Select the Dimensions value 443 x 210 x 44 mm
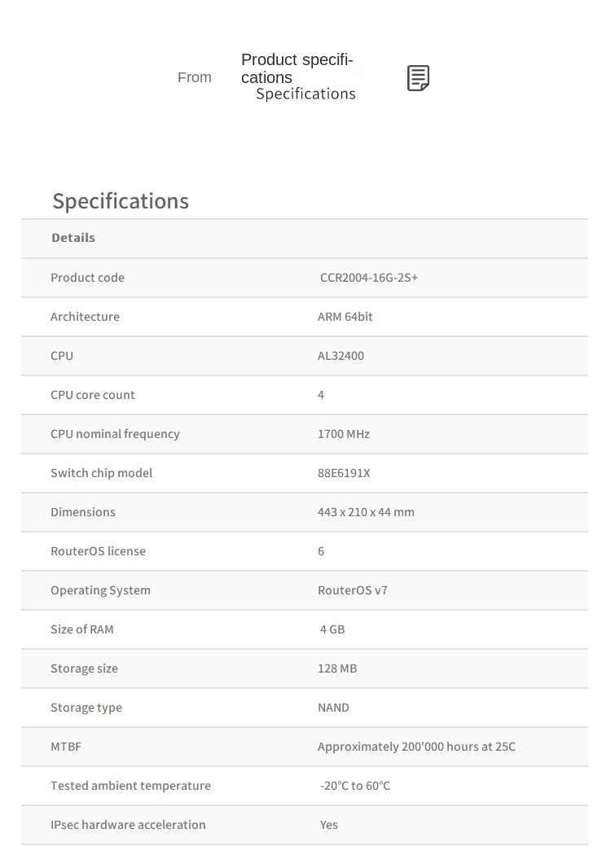 (366, 512)
